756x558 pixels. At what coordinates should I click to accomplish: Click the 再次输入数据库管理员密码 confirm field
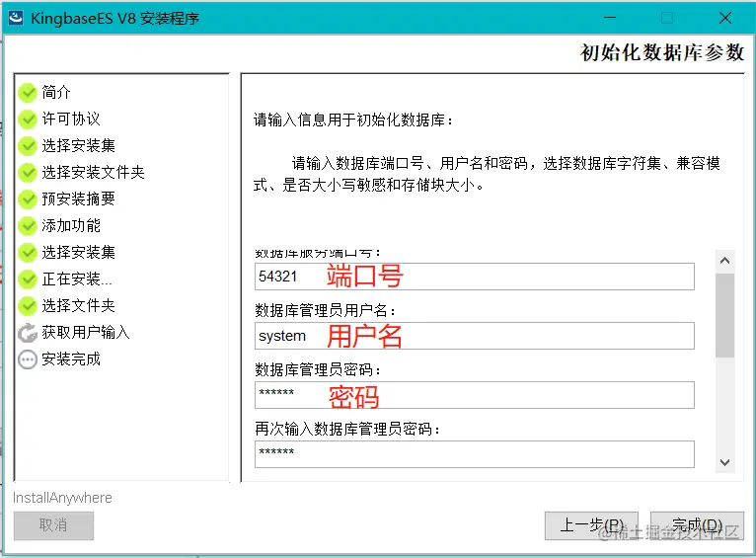coord(475,454)
